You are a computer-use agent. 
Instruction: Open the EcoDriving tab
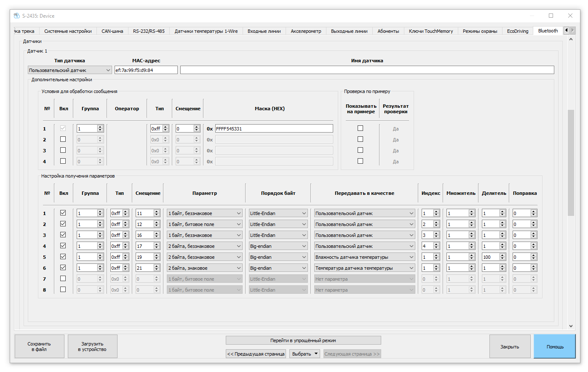[518, 31]
